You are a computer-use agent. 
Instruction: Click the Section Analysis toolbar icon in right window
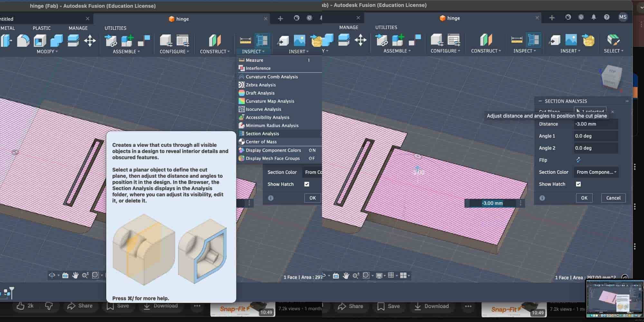(534, 40)
